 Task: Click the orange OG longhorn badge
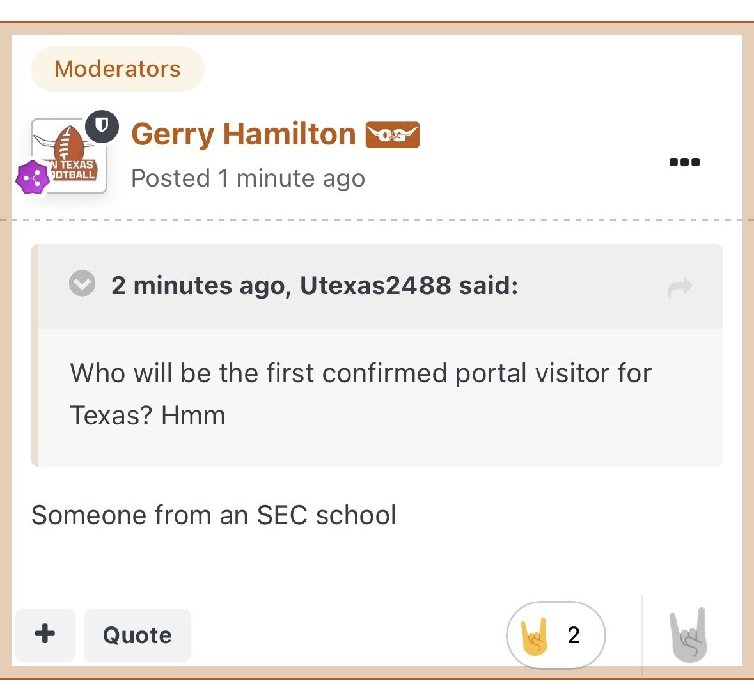[392, 135]
